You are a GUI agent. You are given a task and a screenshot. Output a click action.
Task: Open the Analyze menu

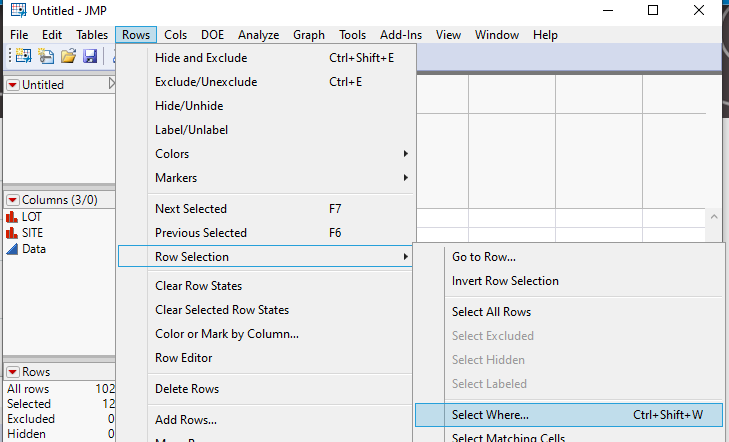click(258, 35)
